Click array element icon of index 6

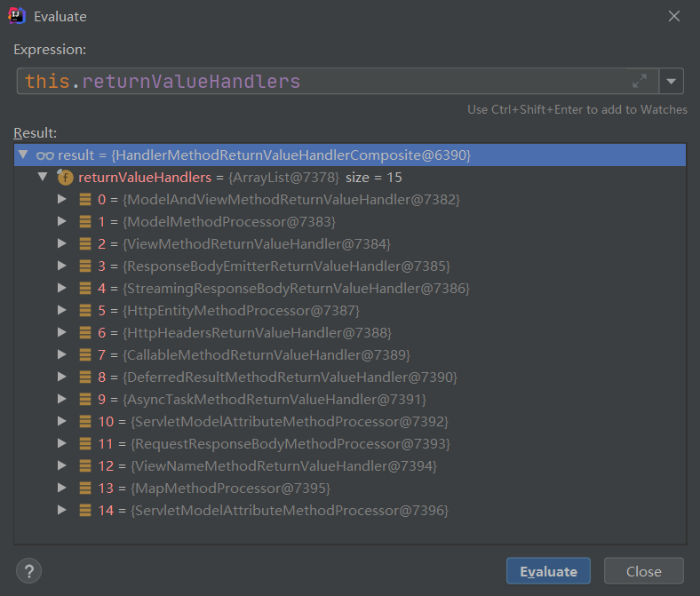pos(85,332)
